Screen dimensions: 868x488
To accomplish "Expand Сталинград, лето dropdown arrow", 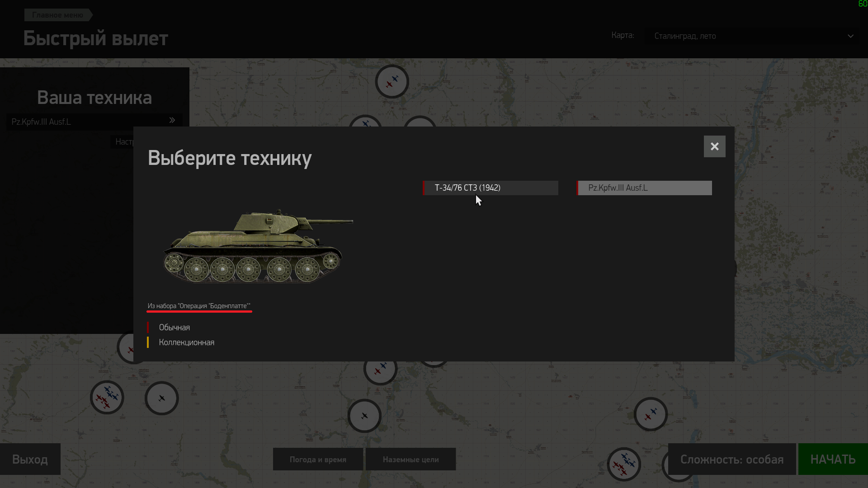I will 850,36.
